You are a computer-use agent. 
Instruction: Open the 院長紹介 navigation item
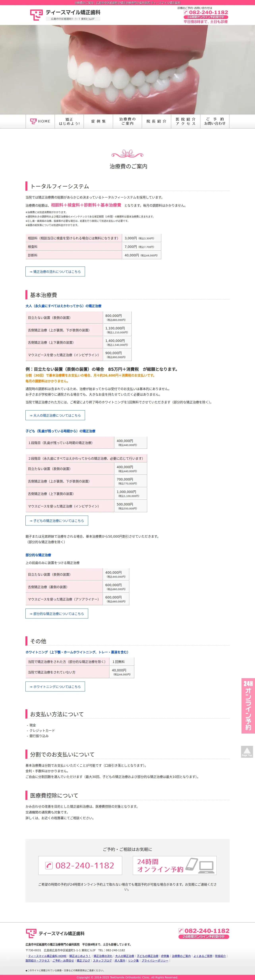point(156,121)
